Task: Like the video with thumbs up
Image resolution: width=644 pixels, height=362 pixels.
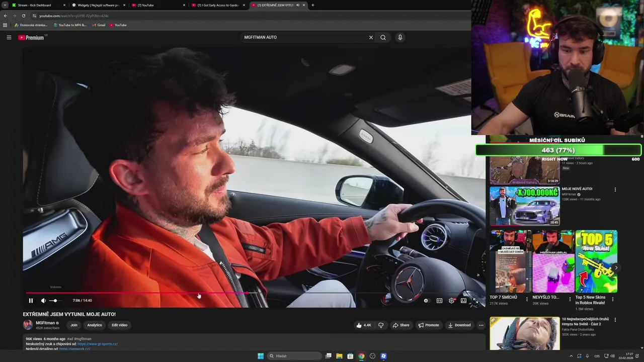Action: click(364, 325)
